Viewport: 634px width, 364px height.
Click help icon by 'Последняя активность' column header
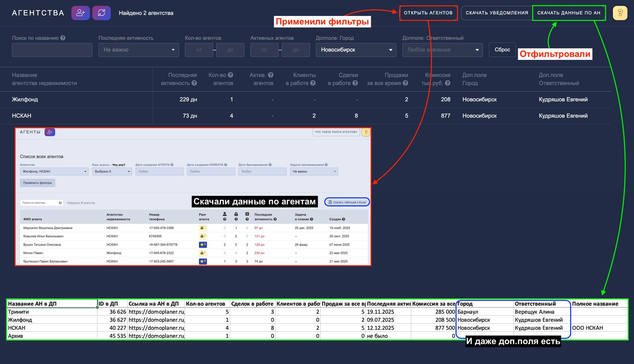pyautogui.click(x=194, y=83)
